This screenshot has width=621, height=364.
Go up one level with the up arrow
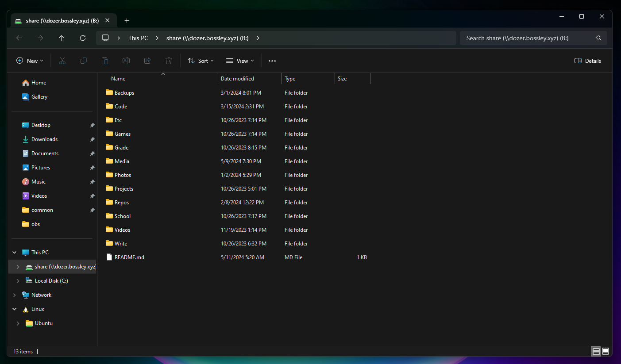pos(62,38)
